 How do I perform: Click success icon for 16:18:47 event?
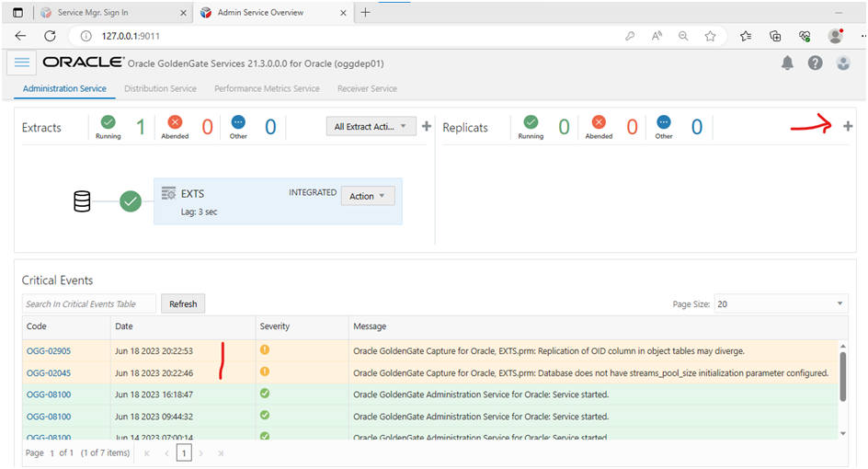(x=265, y=394)
